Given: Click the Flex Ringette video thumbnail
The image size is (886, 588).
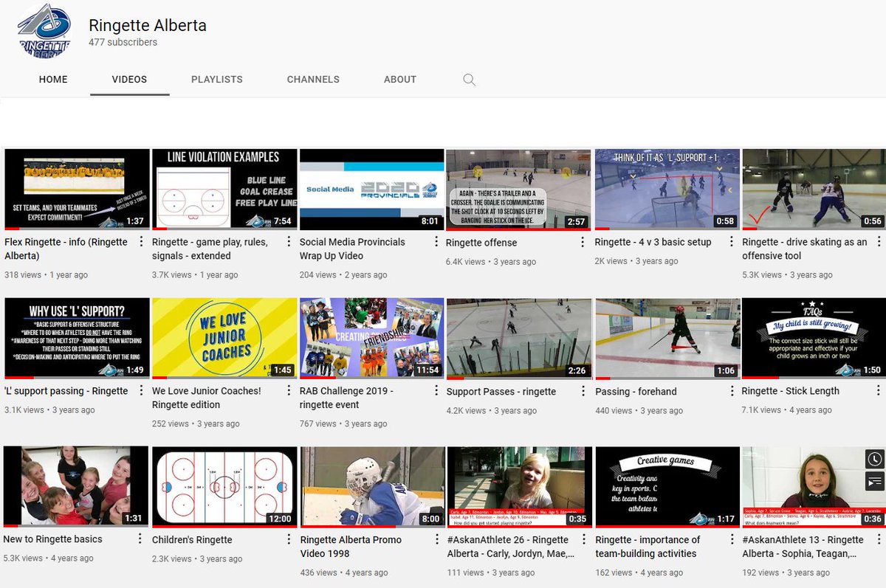Looking at the screenshot, I should 77,190.
